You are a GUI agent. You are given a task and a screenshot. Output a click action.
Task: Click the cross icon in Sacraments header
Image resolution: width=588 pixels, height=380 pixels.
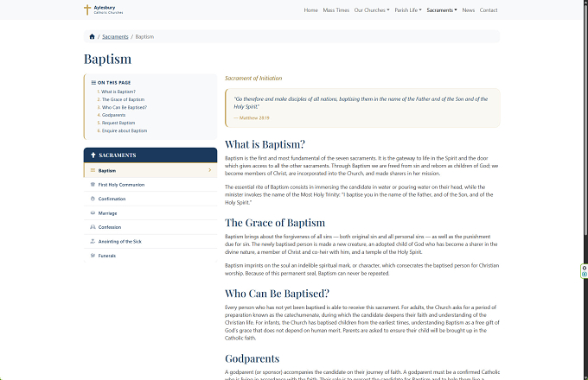[93, 155]
